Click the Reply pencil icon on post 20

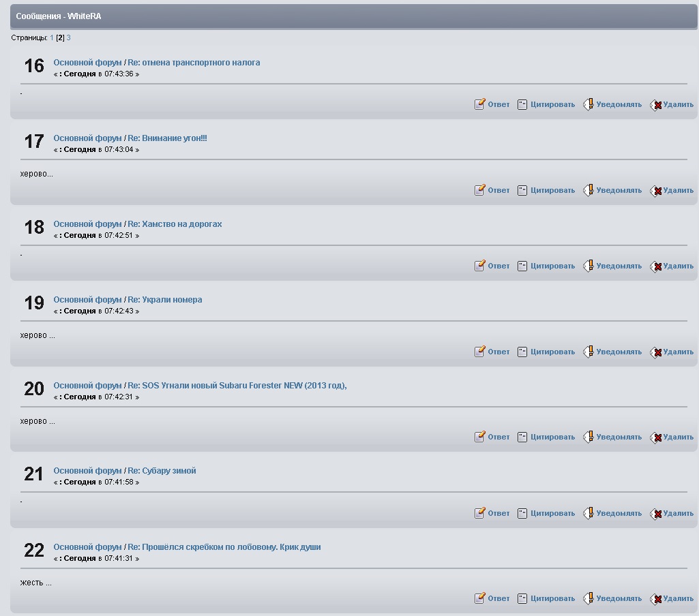(480, 437)
